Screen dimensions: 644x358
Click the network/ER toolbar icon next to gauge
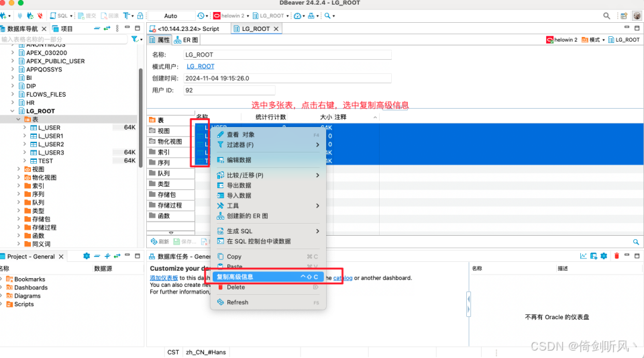[311, 15]
